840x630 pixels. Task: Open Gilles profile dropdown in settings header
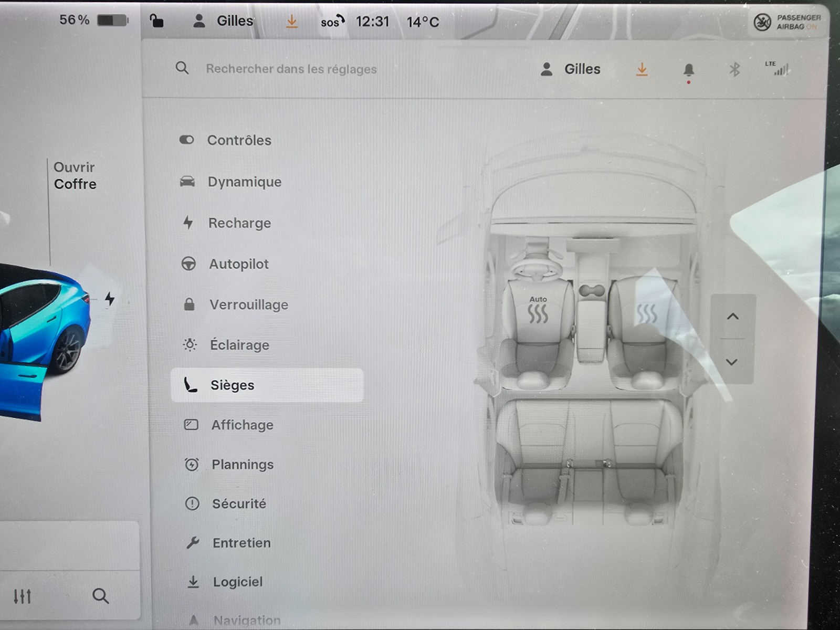click(x=571, y=69)
